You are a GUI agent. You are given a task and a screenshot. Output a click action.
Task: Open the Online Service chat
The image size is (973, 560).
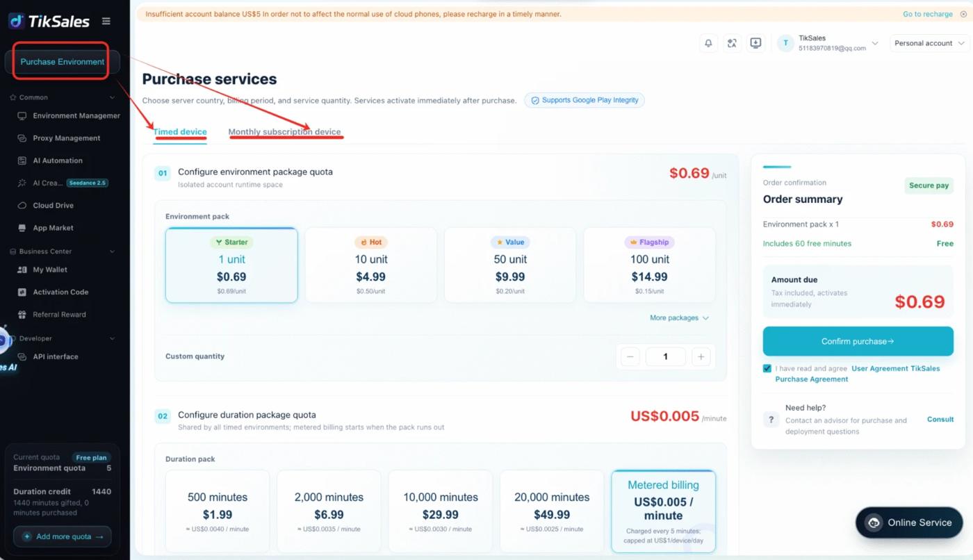909,522
